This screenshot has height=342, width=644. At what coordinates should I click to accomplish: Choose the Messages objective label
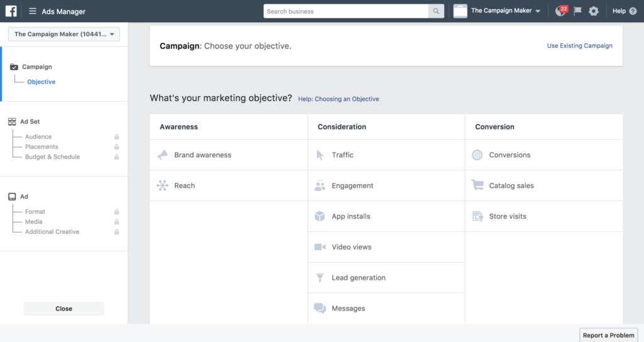tap(348, 308)
